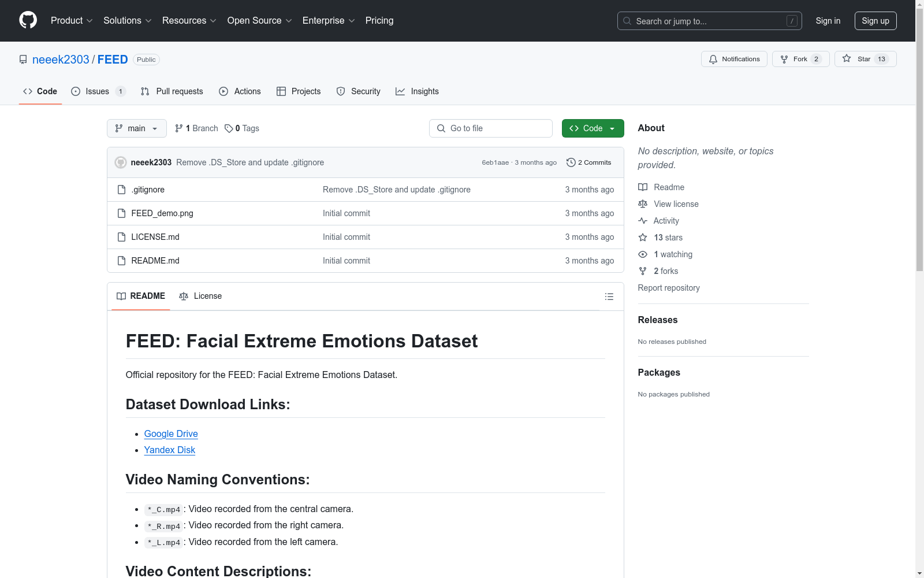Screen dimensions: 924x578
Task: Select the README tab in file viewer
Action: coord(141,296)
